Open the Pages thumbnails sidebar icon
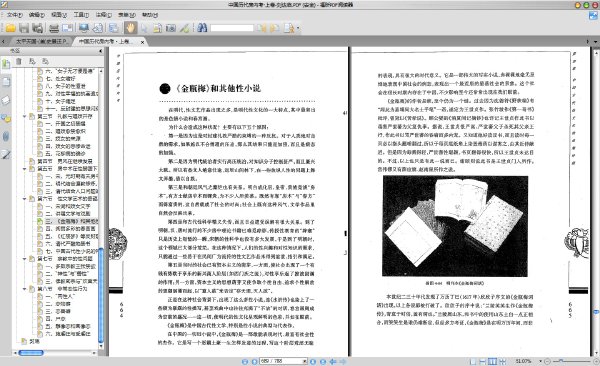 [x=6, y=82]
